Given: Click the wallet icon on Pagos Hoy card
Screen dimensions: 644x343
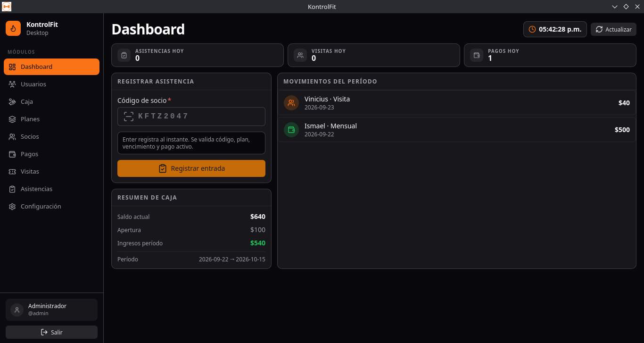Looking at the screenshot, I should tap(477, 55).
